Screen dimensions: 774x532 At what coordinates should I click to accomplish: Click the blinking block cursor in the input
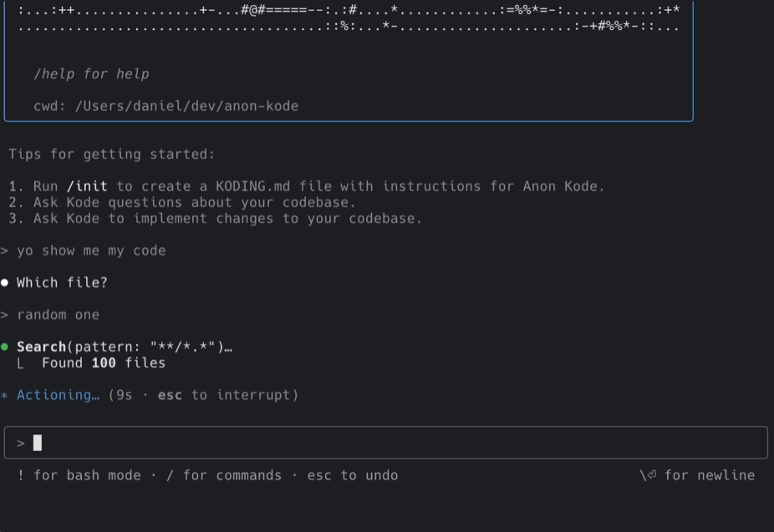pos(38,443)
